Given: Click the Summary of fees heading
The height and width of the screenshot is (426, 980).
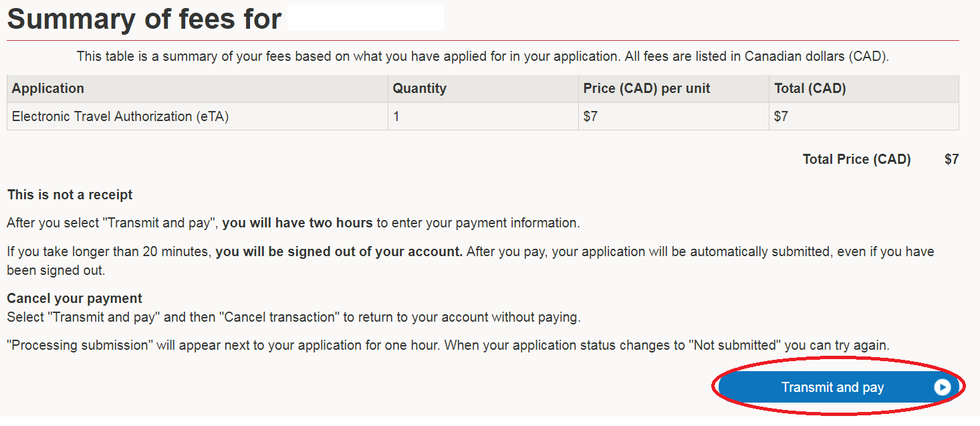Looking at the screenshot, I should tap(144, 18).
